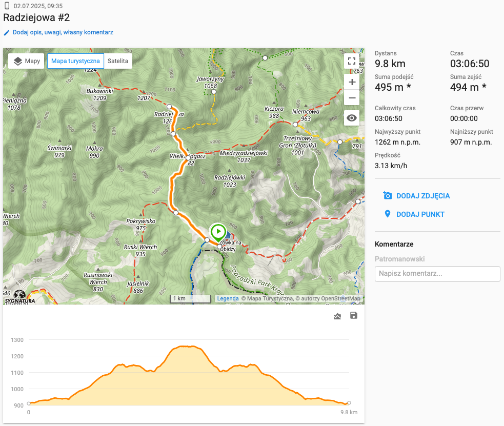504x426 pixels.
Task: Click in the Napisz komentarz field
Action: (437, 274)
